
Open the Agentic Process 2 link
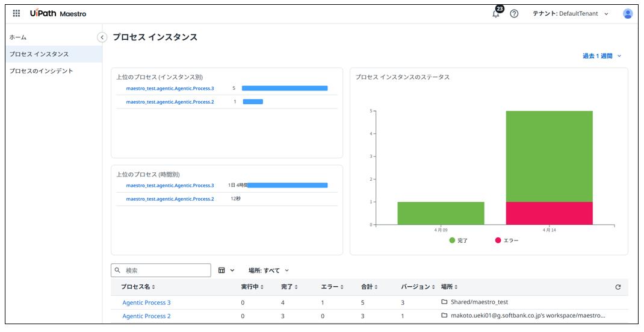click(x=146, y=316)
